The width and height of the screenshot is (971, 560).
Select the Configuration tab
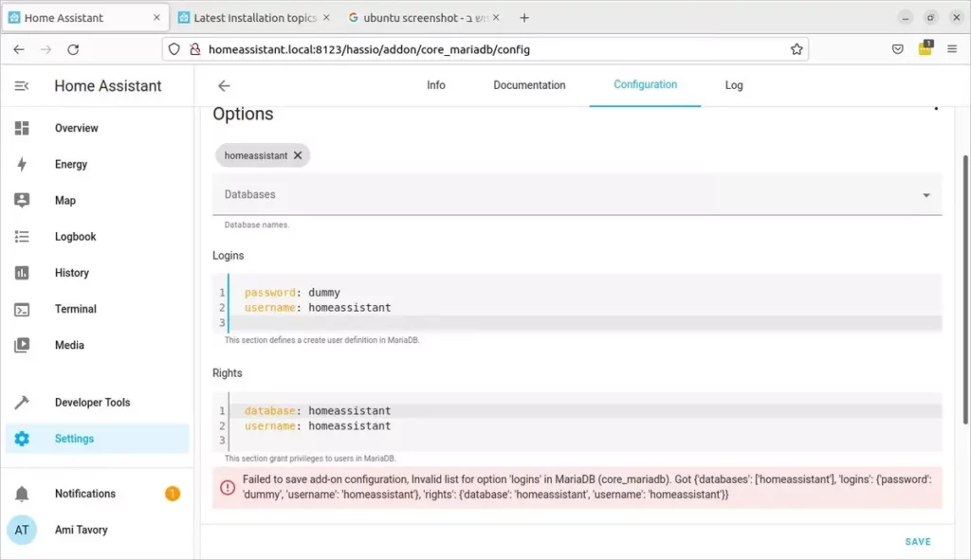tap(645, 84)
